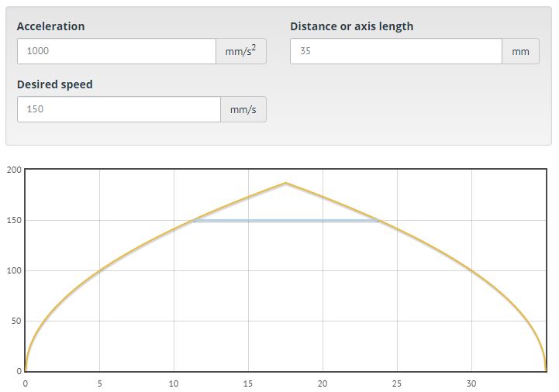Viewport: 559px width, 392px height.
Task: Click the Distance or axis length label
Action: click(351, 26)
